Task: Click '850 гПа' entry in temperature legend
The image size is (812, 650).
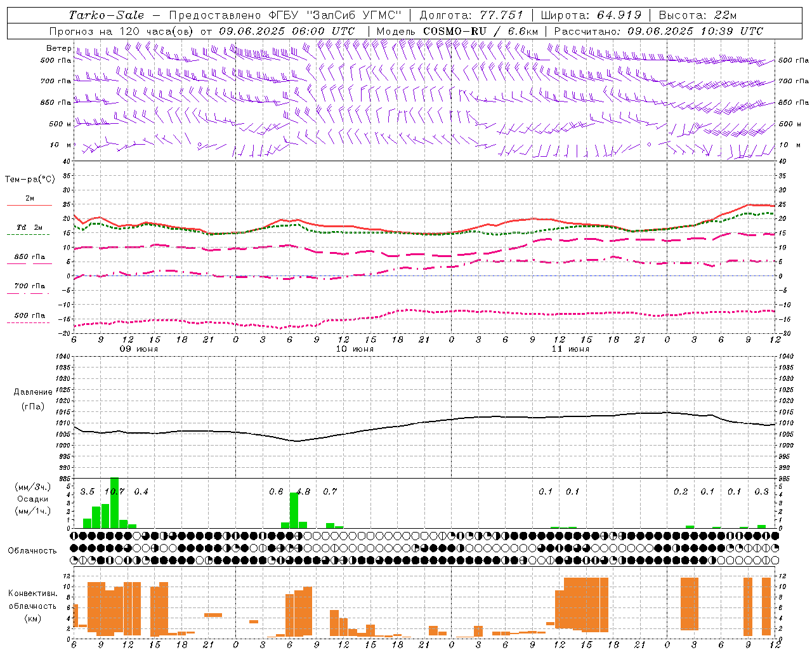Action: 30,257
